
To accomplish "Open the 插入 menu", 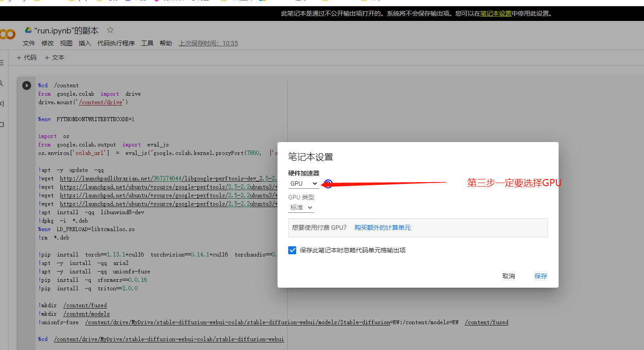I will (85, 43).
